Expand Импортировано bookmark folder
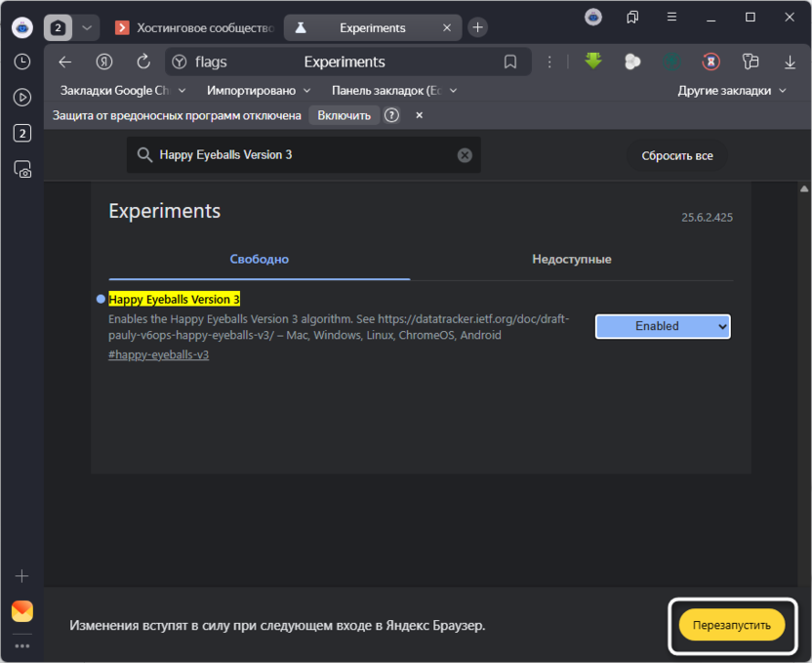This screenshot has width=812, height=663. 259,91
